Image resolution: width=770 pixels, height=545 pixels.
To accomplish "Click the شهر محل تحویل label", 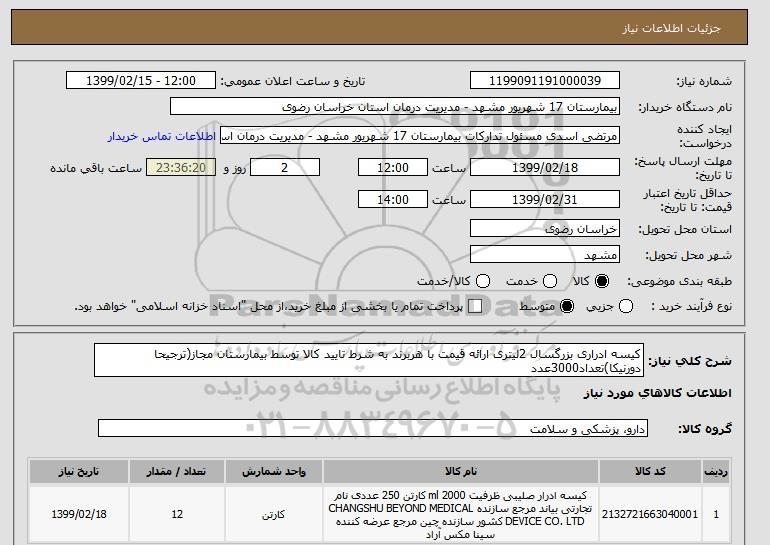I will click(688, 255).
